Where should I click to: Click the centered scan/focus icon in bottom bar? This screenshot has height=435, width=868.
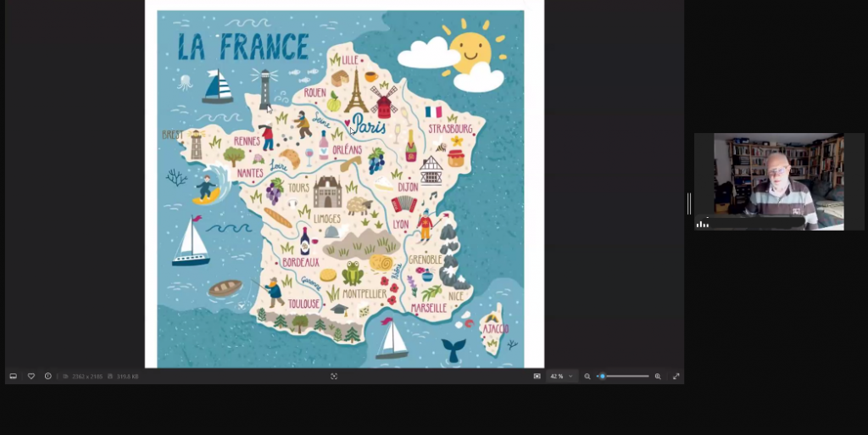click(x=334, y=376)
